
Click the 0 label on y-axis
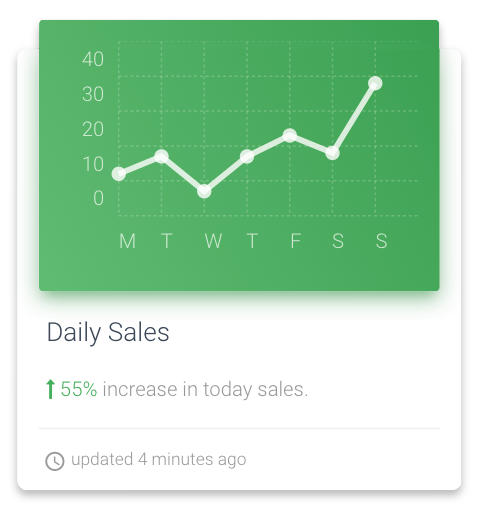click(98, 198)
